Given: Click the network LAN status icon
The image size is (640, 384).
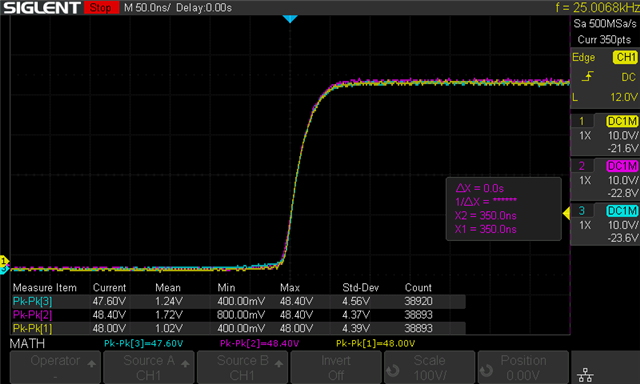Looking at the screenshot, I should coord(586,374).
